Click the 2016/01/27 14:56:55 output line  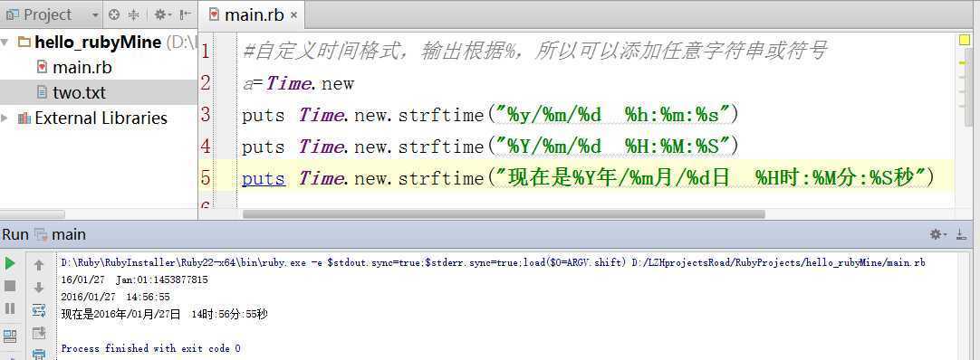pyautogui.click(x=116, y=297)
